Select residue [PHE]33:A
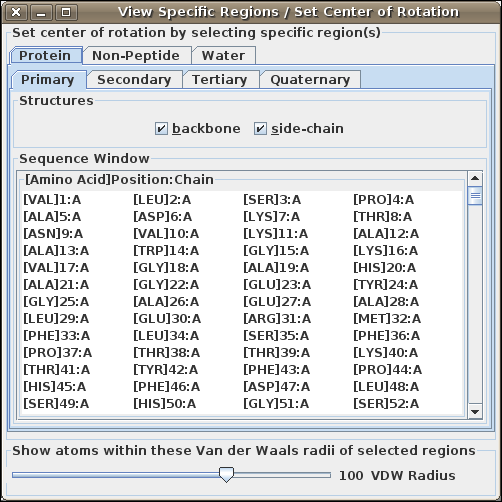The width and height of the screenshot is (502, 502). 57,336
